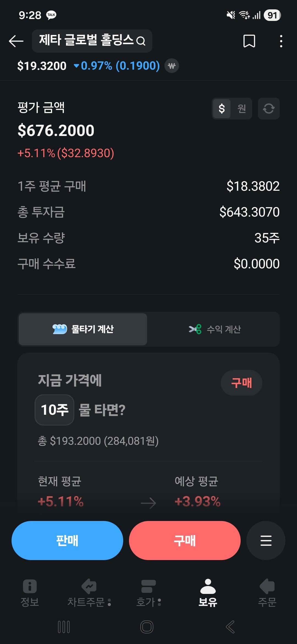Tap the large red 구매 buy button
Image resolution: width=297 pixels, height=644 pixels.
(x=185, y=541)
